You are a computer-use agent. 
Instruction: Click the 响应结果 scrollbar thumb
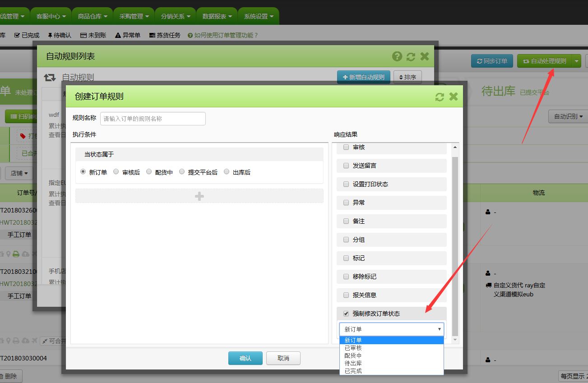455,246
